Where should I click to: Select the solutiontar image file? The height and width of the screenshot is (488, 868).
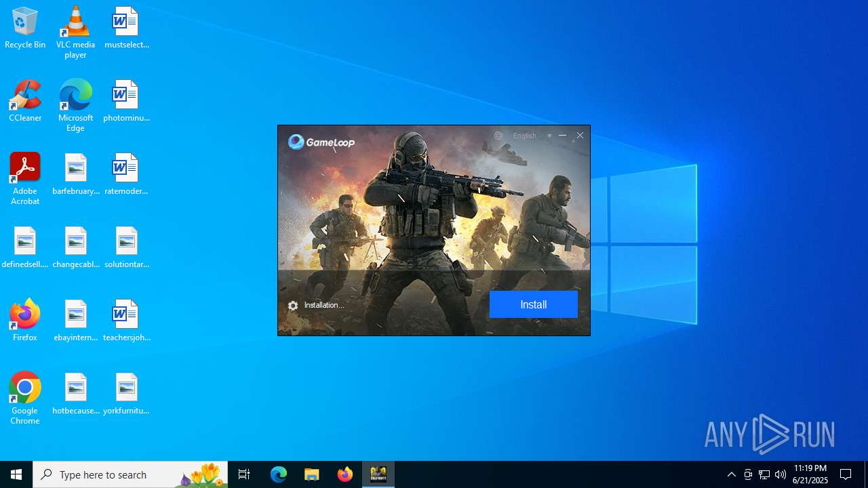point(126,247)
